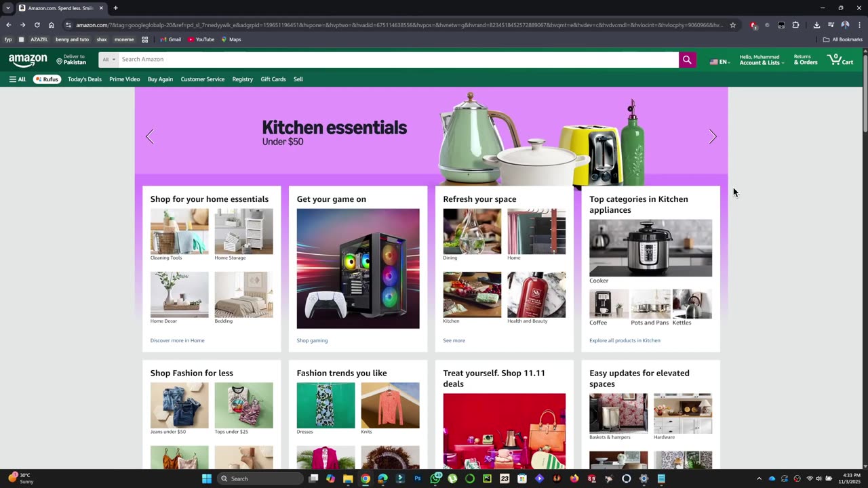
Task: Go to previous carousel banner arrow
Action: [x=150, y=136]
